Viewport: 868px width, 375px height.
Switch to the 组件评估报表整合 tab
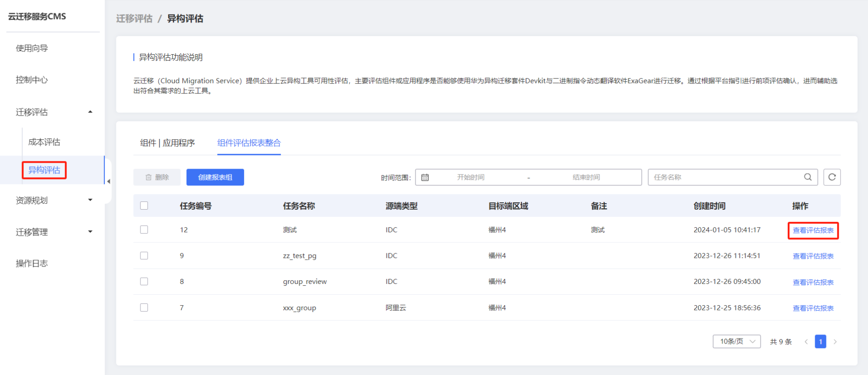(249, 143)
